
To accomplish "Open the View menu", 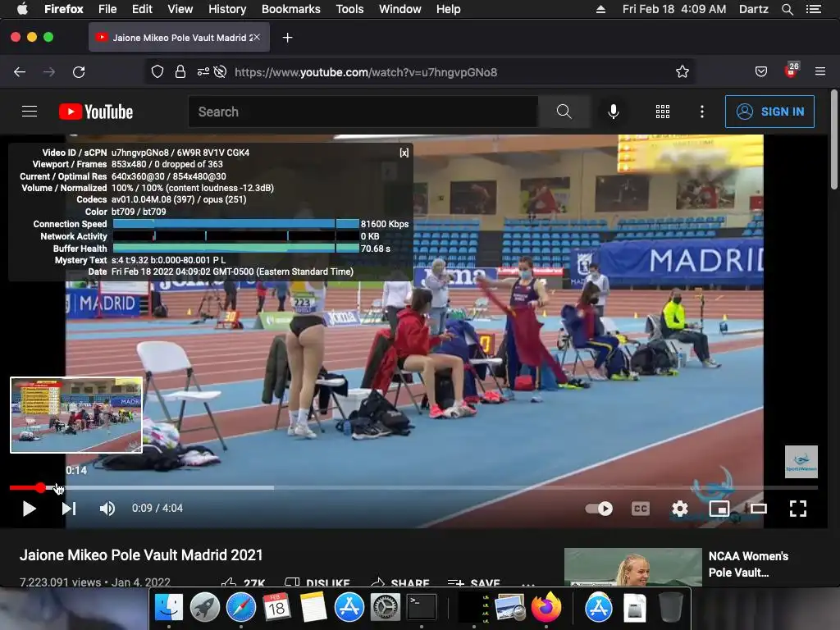I will (x=180, y=9).
